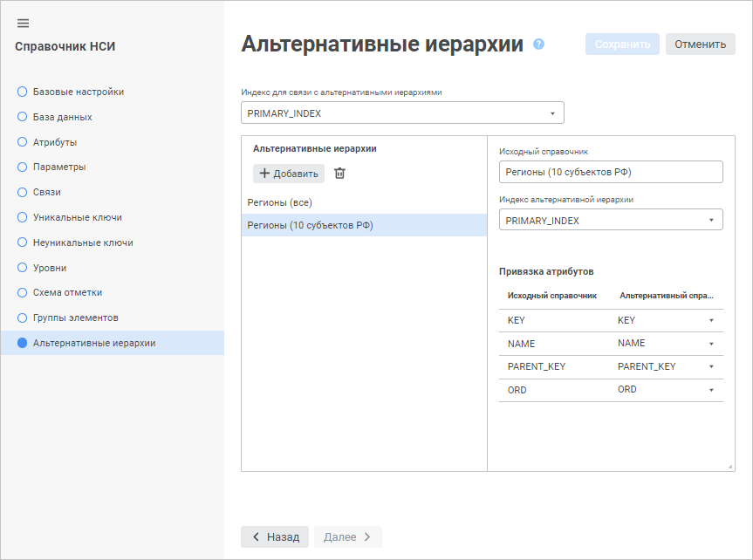Image resolution: width=753 pixels, height=560 pixels.
Task: Click the Добавить plus button
Action: click(x=289, y=174)
